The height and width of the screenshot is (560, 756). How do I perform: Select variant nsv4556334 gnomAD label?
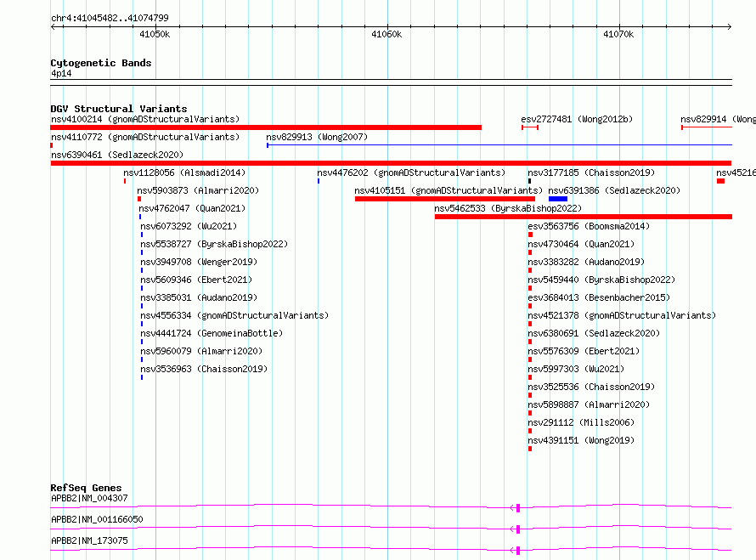click(234, 315)
